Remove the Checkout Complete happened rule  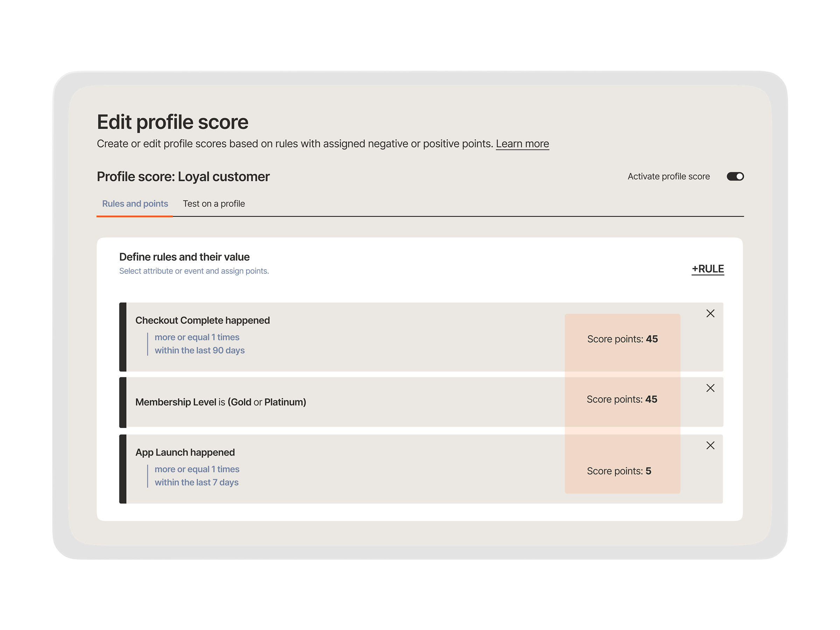(x=710, y=314)
